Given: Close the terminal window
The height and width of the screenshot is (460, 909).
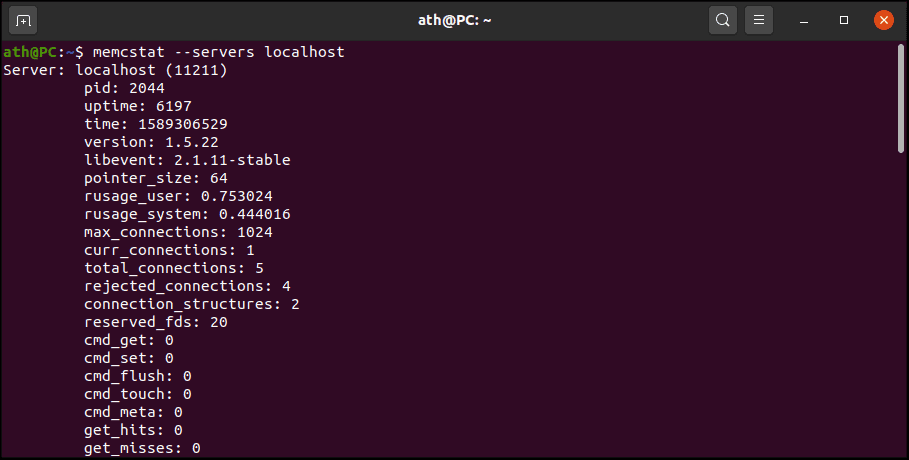Looking at the screenshot, I should 883,20.
